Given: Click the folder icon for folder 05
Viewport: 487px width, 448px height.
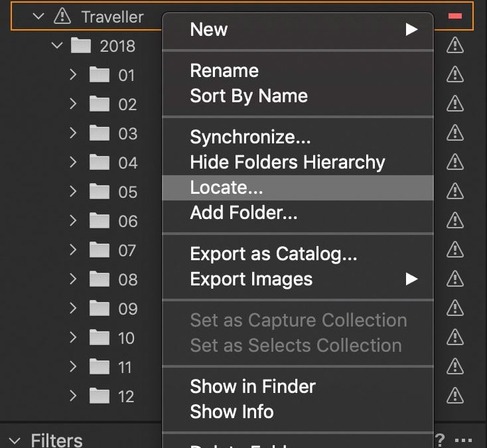Looking at the screenshot, I should click(x=100, y=192).
